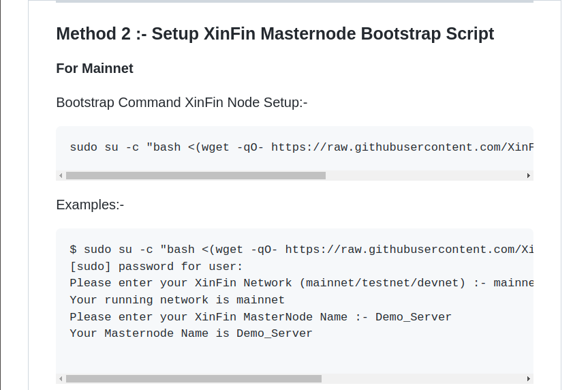Click the gray divider line above the heading
The width and height of the screenshot is (588, 390).
coord(294,1)
